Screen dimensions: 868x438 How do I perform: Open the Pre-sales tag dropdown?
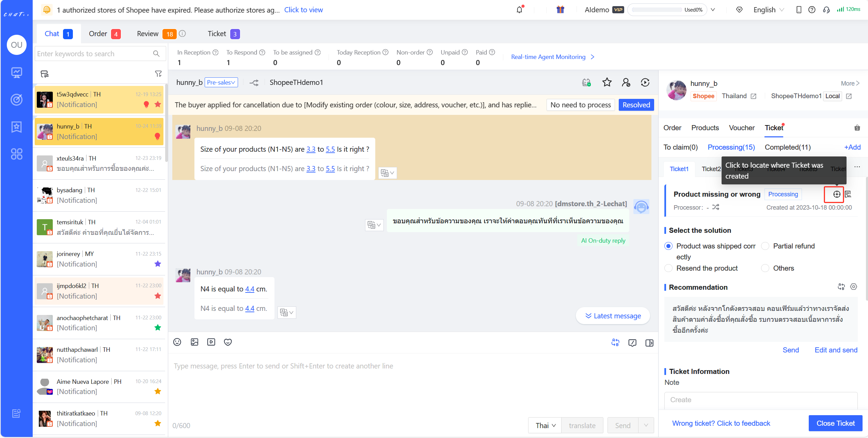click(x=221, y=82)
